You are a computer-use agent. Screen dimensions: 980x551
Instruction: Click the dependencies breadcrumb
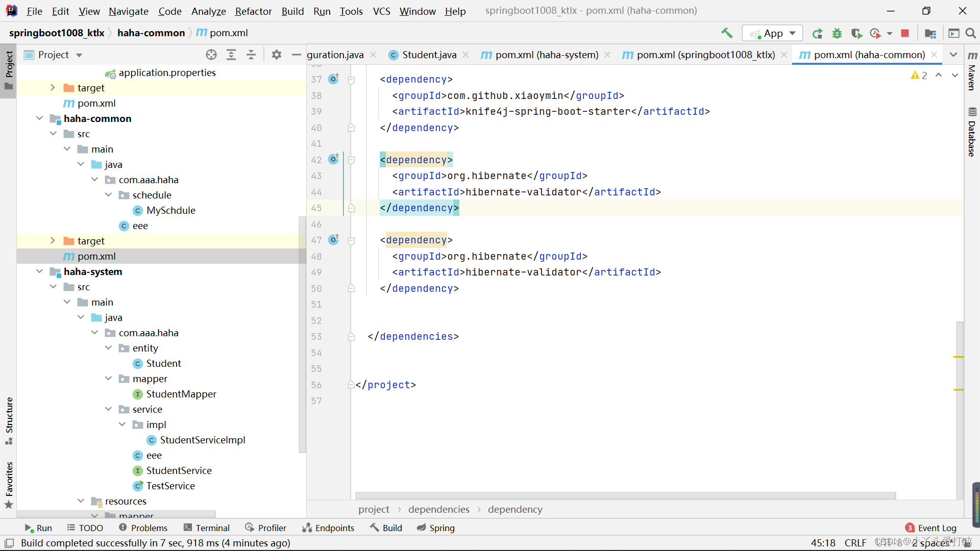[x=439, y=509]
